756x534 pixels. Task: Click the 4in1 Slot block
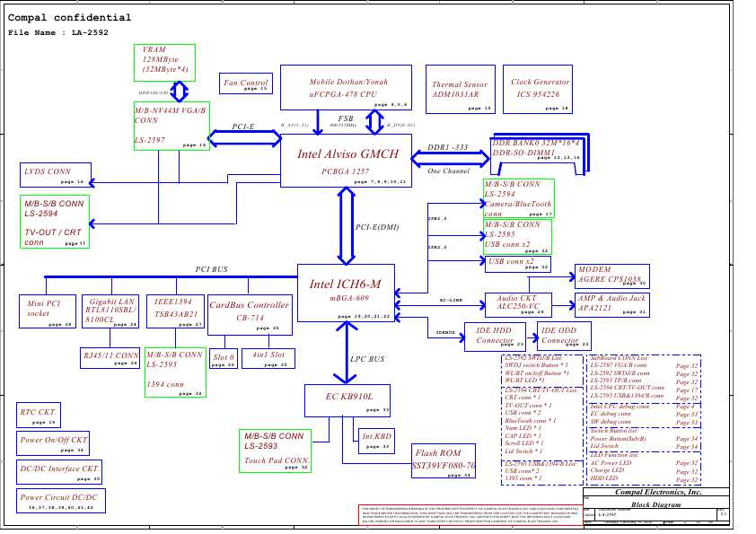click(x=268, y=359)
